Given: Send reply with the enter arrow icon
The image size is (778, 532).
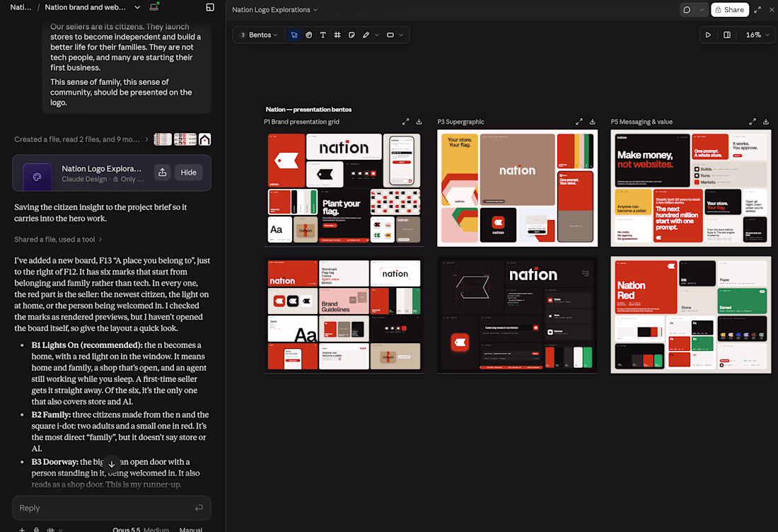Looking at the screenshot, I should (199, 508).
